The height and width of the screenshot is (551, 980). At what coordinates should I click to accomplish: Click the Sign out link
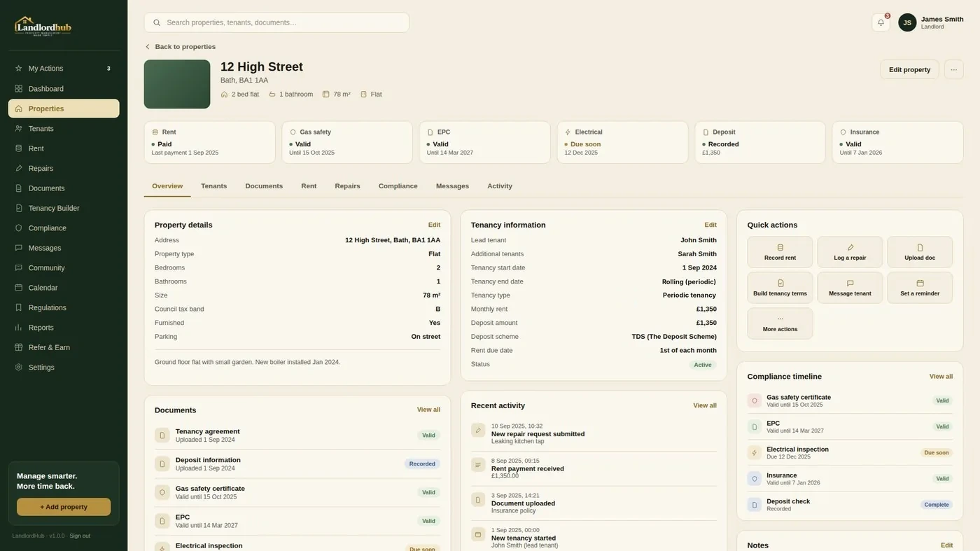pyautogui.click(x=80, y=536)
